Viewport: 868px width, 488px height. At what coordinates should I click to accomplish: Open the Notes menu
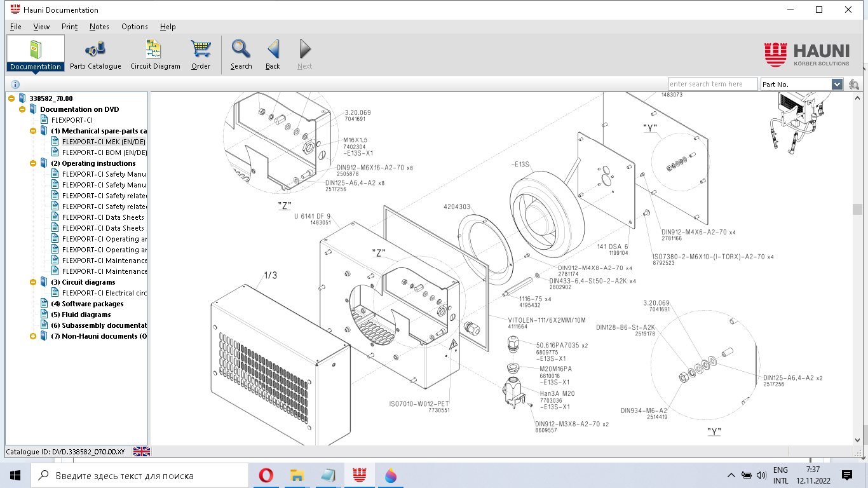[99, 27]
